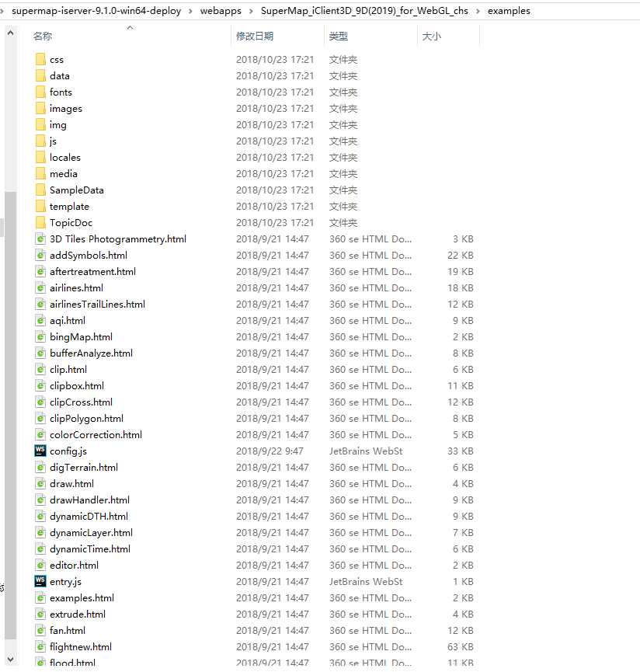Screen dimensions: 640x672
Task: Click the scroll up arrow of the scrollbar
Action: tap(10, 33)
